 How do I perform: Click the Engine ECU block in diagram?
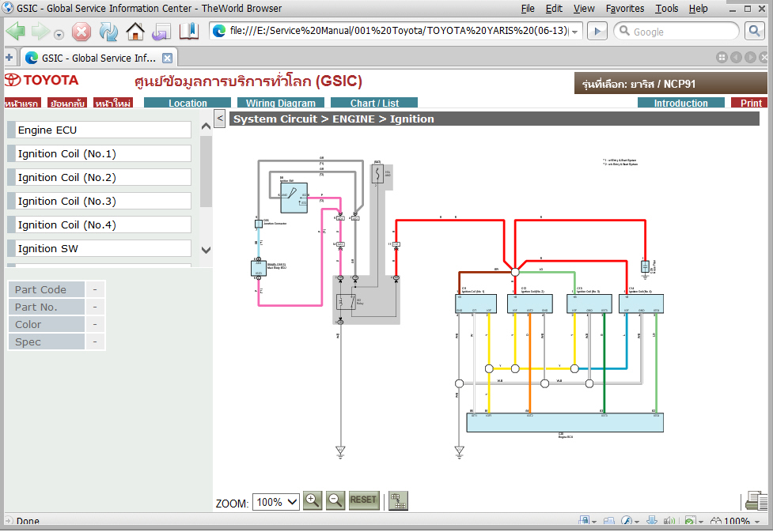[x=565, y=423]
